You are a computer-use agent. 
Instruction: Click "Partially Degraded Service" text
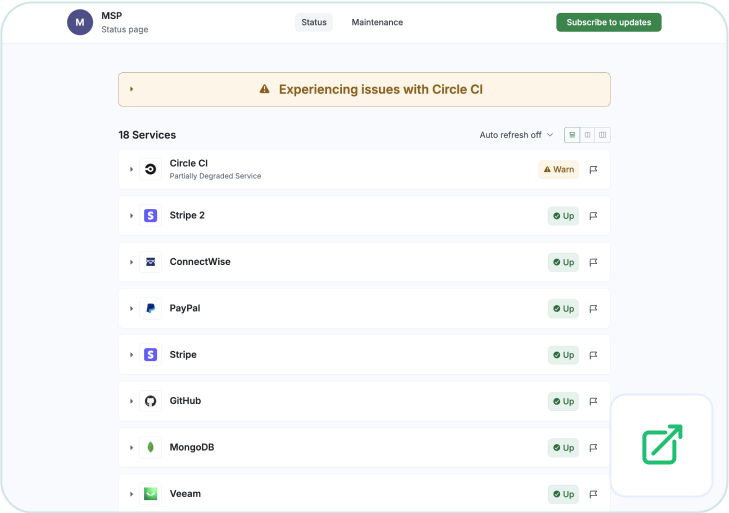(x=215, y=176)
